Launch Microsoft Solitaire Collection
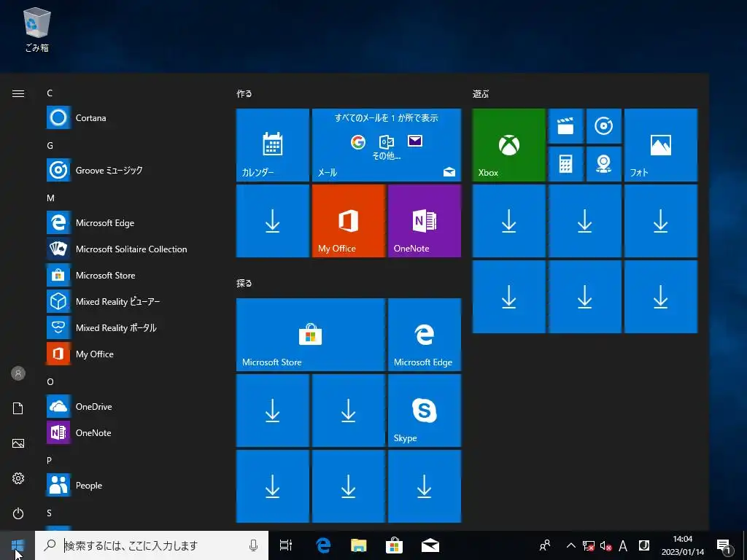The image size is (747, 560). click(x=128, y=249)
